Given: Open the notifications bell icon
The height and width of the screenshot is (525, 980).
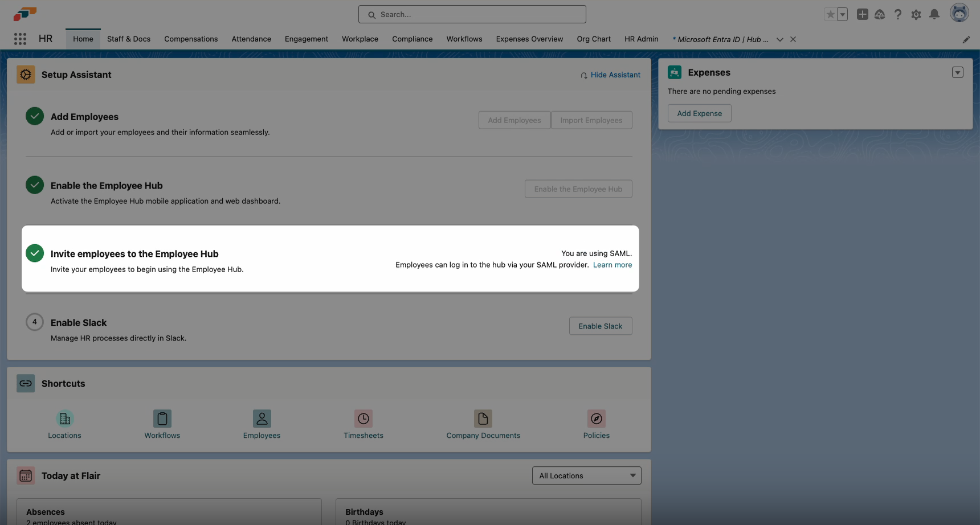Looking at the screenshot, I should [x=934, y=14].
